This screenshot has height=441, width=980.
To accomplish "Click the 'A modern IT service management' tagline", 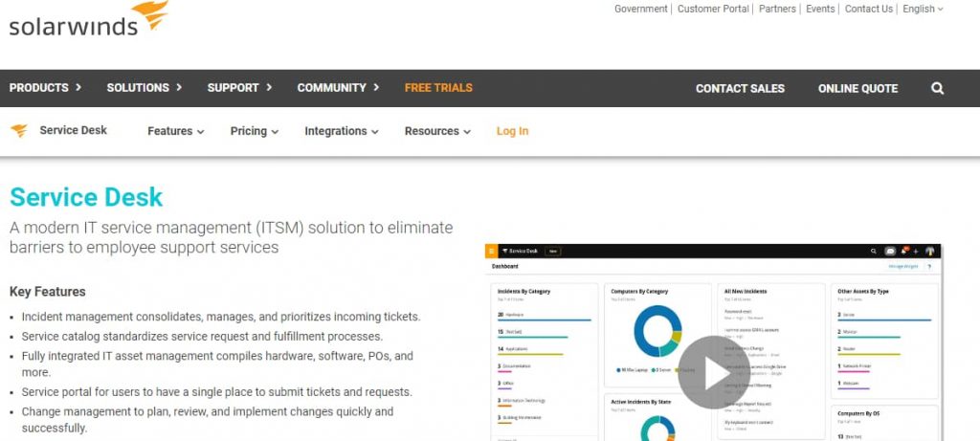I will coord(232,237).
